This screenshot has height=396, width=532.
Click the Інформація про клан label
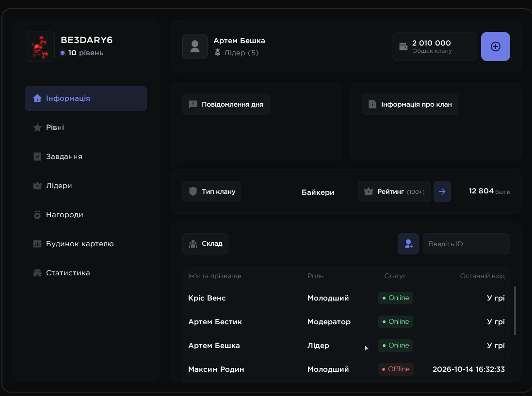tap(410, 104)
